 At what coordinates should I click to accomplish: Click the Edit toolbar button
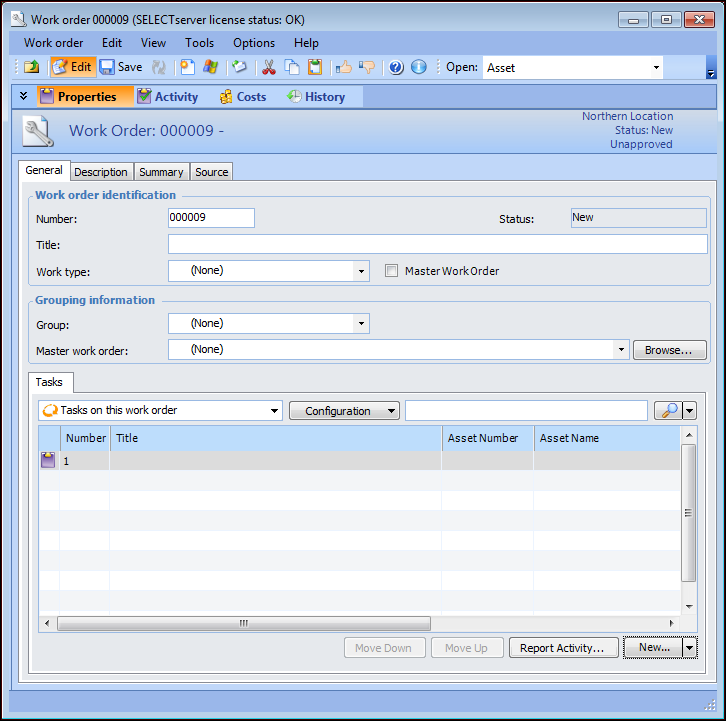(x=71, y=67)
